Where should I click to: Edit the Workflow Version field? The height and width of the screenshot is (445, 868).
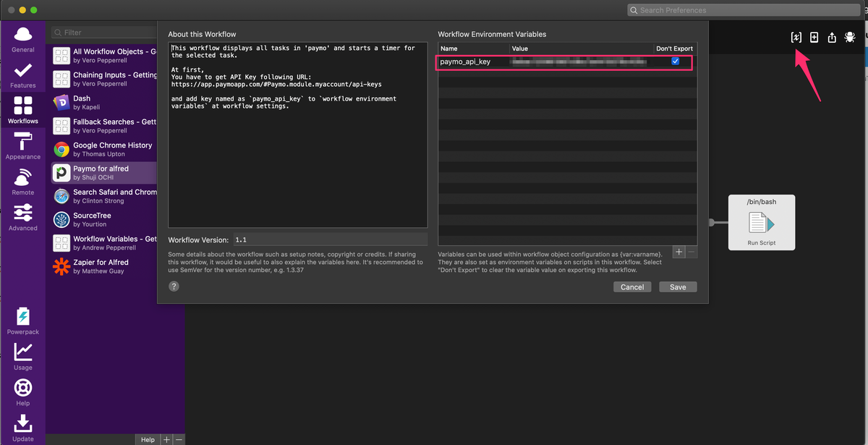330,240
